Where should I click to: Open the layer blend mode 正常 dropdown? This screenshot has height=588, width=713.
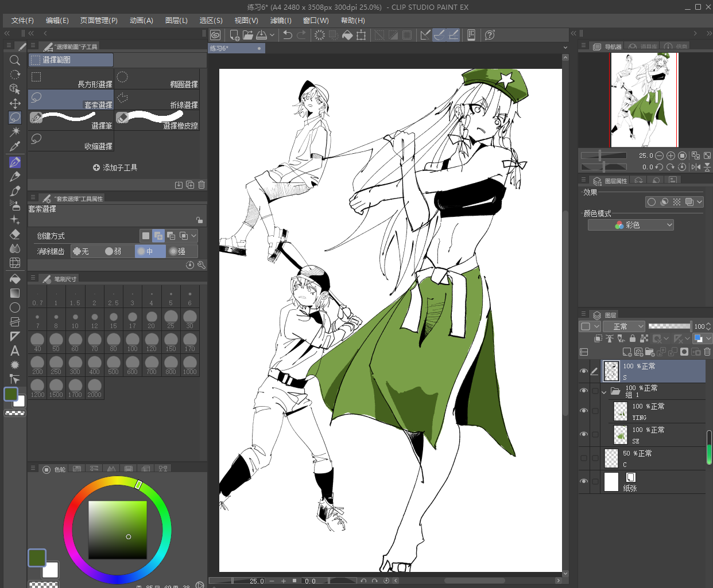(x=624, y=326)
